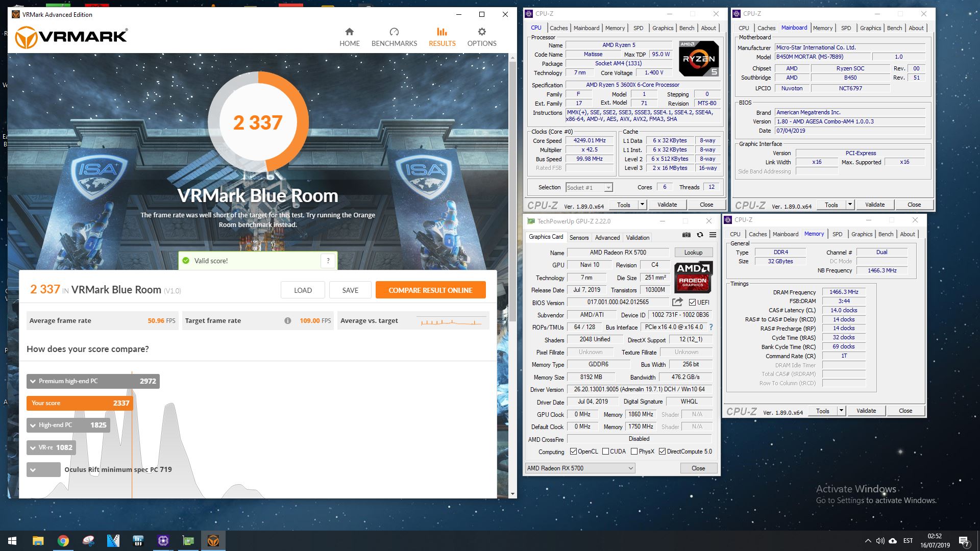Click GPU Name field AMD Radeon RX 5700
This screenshot has height=551, width=980.
(x=618, y=253)
